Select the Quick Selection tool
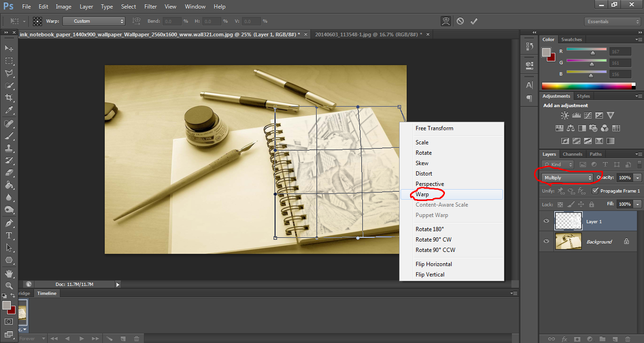 (x=9, y=85)
